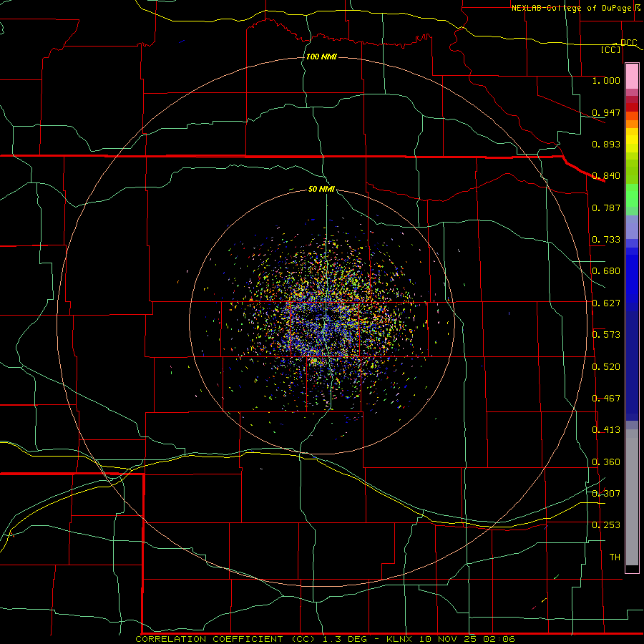
Task: Click the 0.307 legend value
Action: point(606,494)
